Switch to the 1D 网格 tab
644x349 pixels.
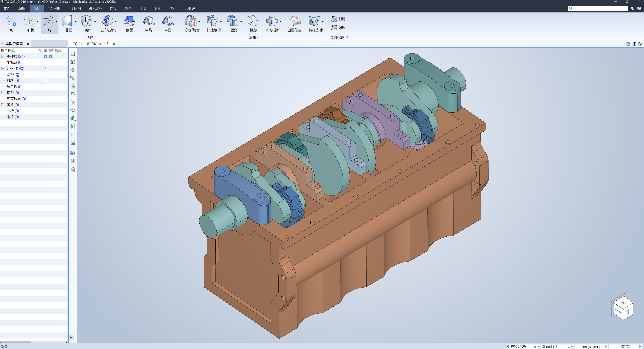tap(54, 9)
